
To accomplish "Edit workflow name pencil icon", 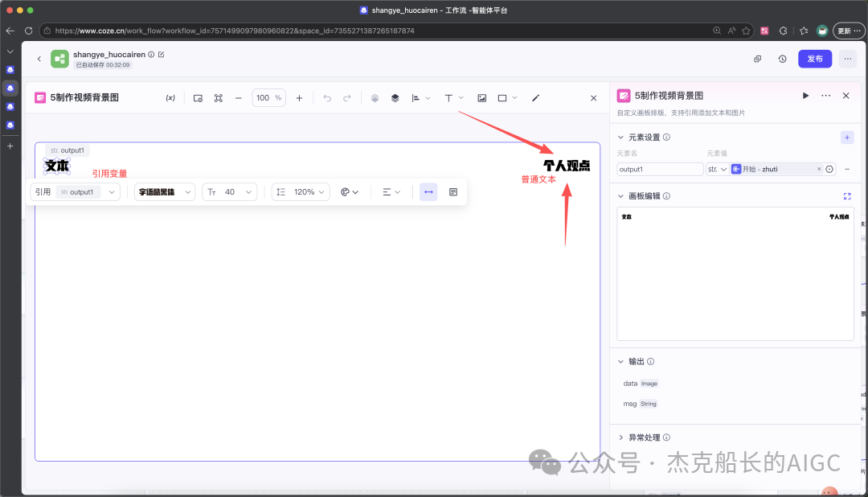I will 161,55.
